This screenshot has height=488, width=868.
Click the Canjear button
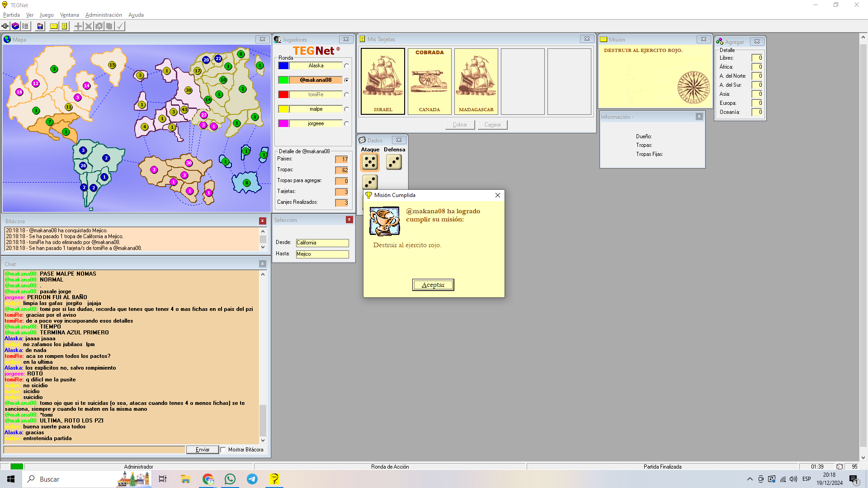pos(493,125)
